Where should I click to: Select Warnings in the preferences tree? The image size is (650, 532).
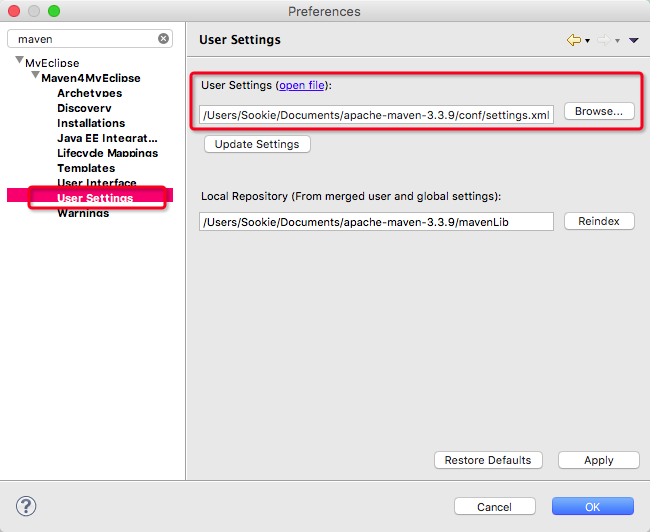pos(83,213)
